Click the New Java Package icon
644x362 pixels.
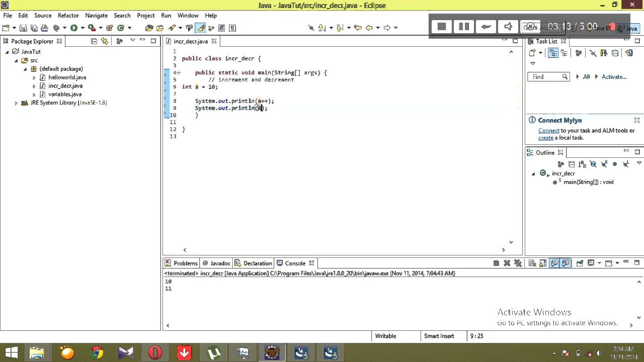pyautogui.click(x=110, y=28)
